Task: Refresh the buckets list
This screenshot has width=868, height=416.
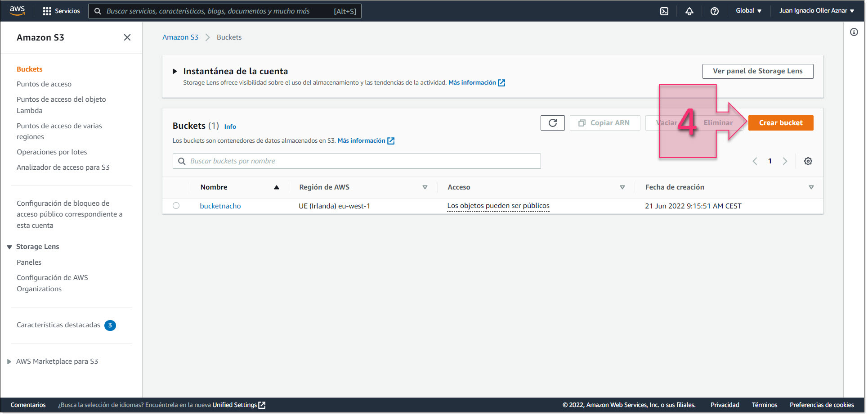Action: tap(552, 122)
